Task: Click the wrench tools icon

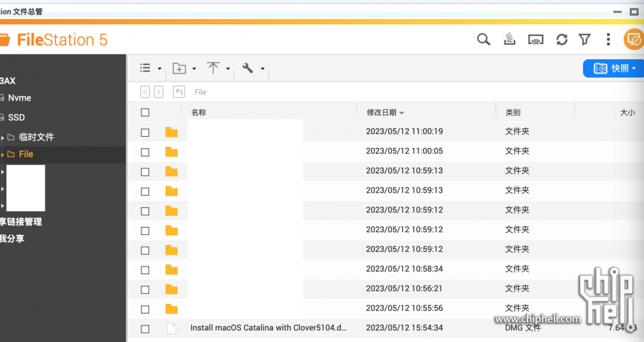Action: click(x=247, y=68)
